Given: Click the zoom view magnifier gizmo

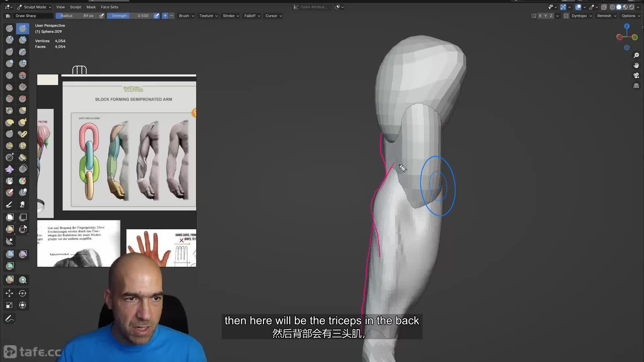Looking at the screenshot, I should click(x=636, y=55).
